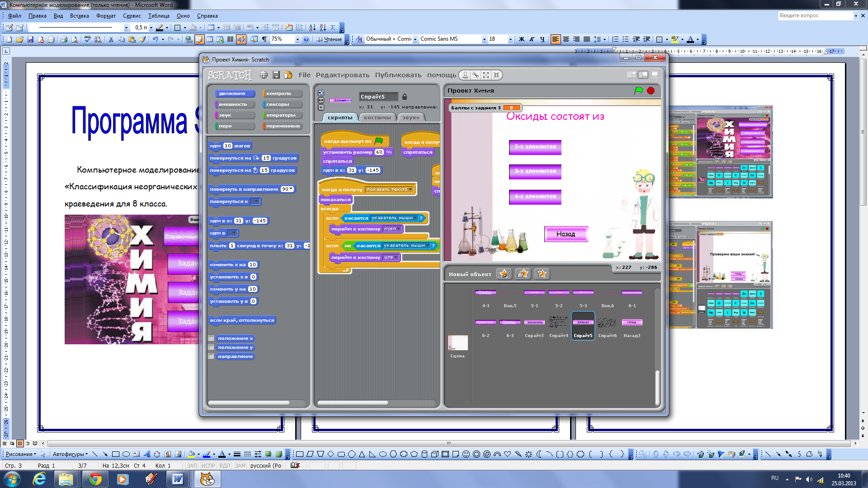Toggle left text alignment in Word
Viewport: 868px width, 488px height.
point(555,39)
